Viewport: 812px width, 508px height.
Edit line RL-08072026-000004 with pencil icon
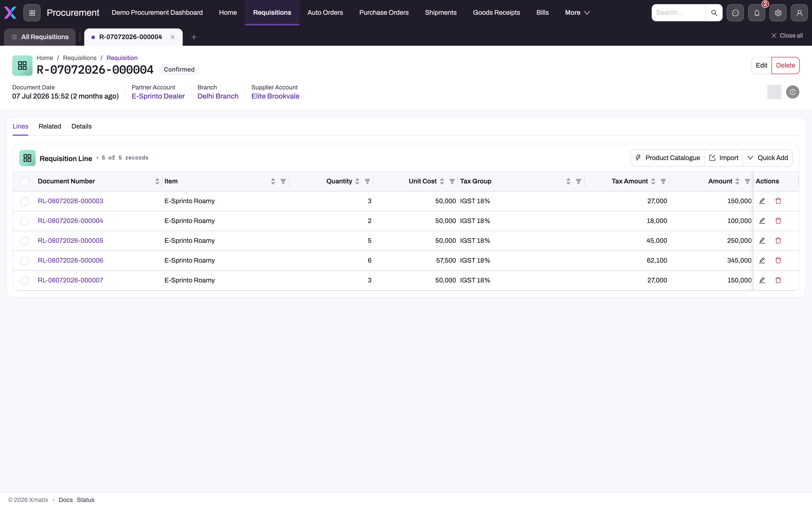tap(762, 221)
